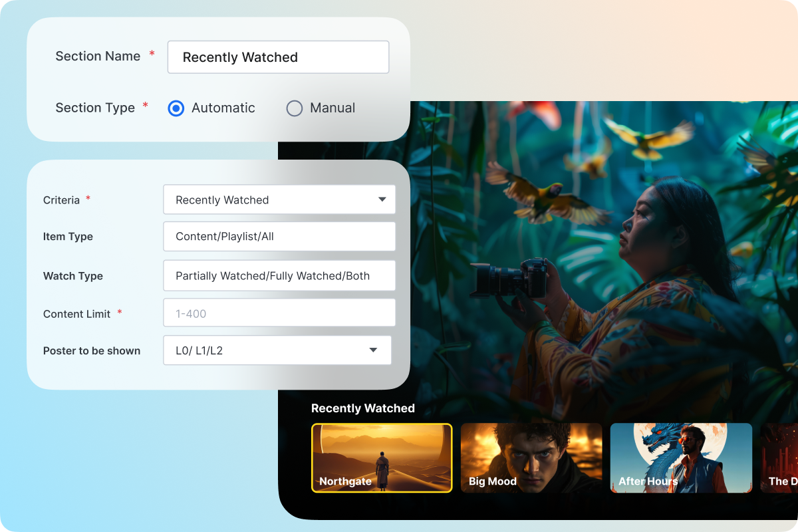Image resolution: width=798 pixels, height=532 pixels.
Task: Open the Criteria dropdown
Action: (x=279, y=199)
